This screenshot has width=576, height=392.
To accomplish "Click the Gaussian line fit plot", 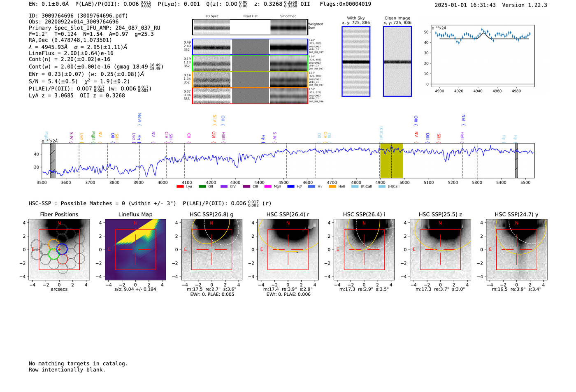I will 483,56.
